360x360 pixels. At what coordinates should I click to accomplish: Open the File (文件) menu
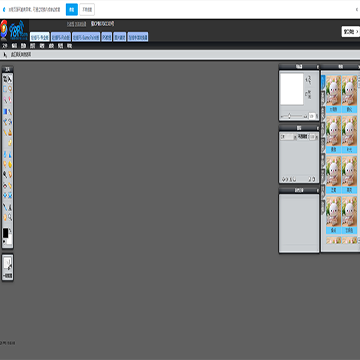pyautogui.click(x=5, y=46)
